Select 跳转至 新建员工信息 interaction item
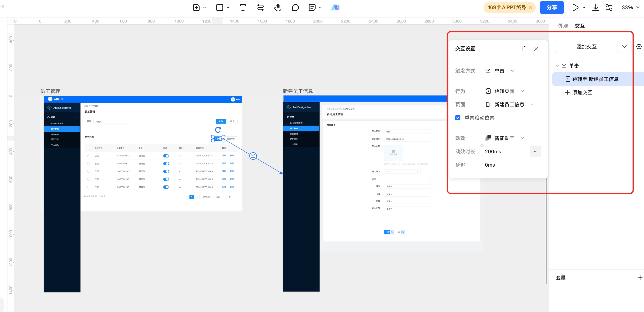This screenshot has width=644, height=312. [598, 79]
